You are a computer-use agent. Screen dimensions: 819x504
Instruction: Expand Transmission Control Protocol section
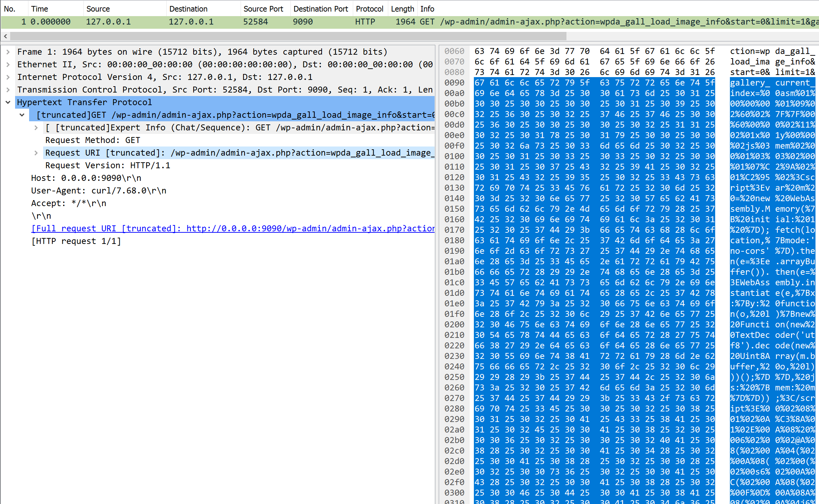[x=8, y=90]
